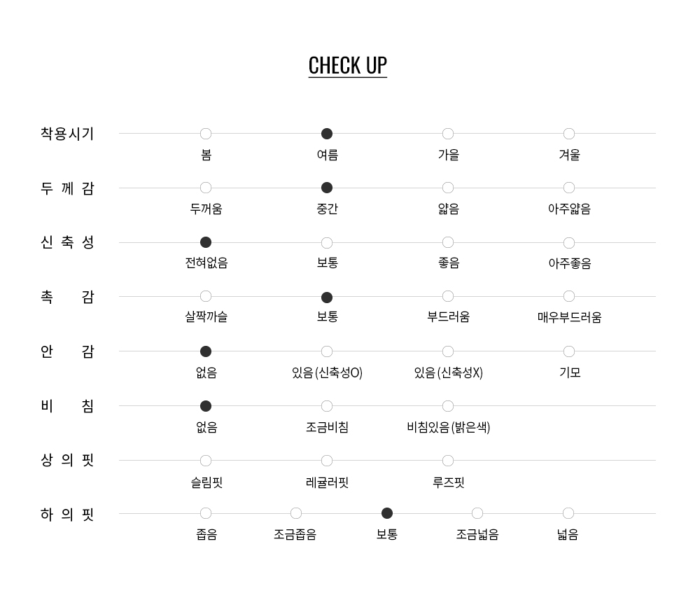Select the 봄 season radio circle
The height and width of the screenshot is (614, 700).
[206, 134]
